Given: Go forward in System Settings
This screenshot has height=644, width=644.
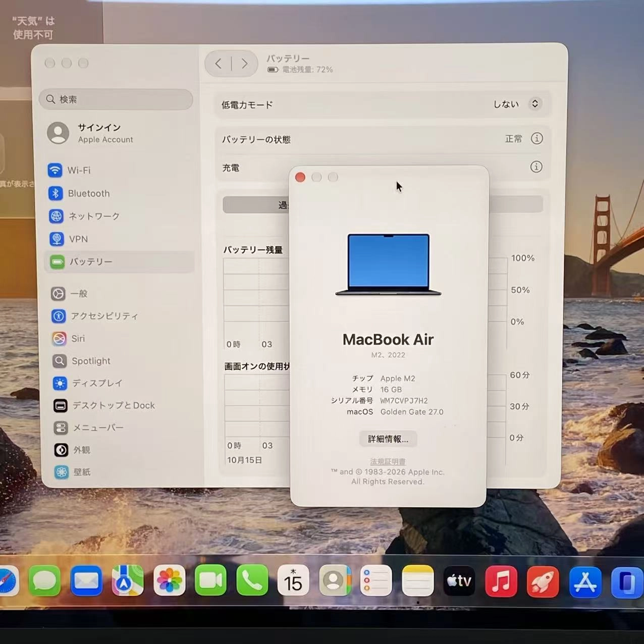Looking at the screenshot, I should point(244,64).
